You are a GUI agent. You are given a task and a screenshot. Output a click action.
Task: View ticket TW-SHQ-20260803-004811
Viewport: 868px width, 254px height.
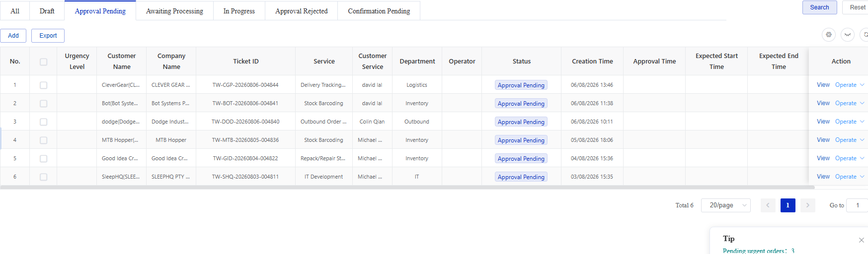tap(823, 177)
